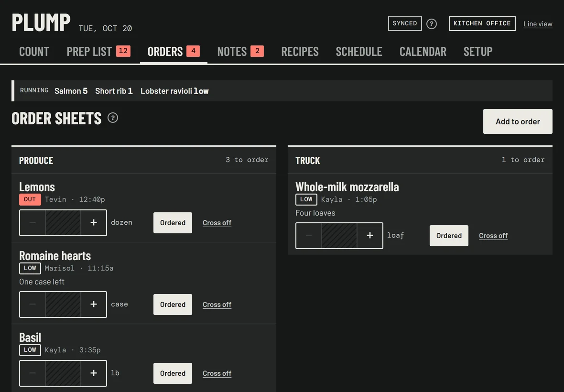Decrease Whole-milk mozzarella quantity with minus
This screenshot has height=392, width=564.
pos(309,236)
